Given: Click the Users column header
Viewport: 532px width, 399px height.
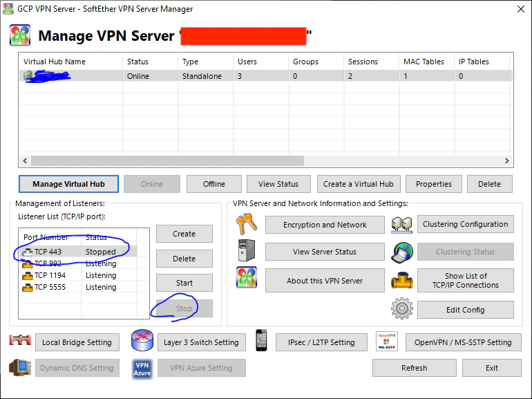Looking at the screenshot, I should 261,62.
